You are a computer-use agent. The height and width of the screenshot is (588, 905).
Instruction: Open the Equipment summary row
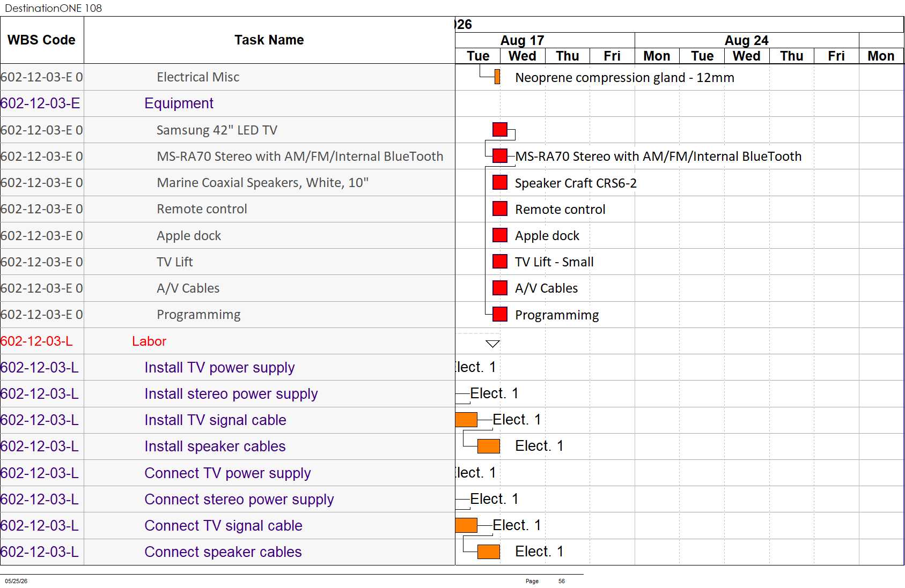tap(227, 103)
